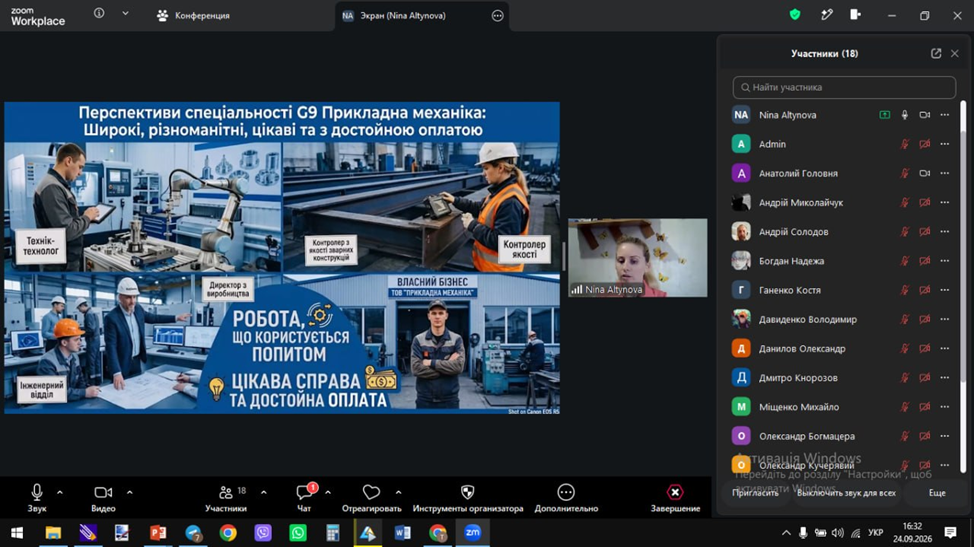Open PowerPoint from the taskbar
The height and width of the screenshot is (547, 974).
click(x=158, y=533)
